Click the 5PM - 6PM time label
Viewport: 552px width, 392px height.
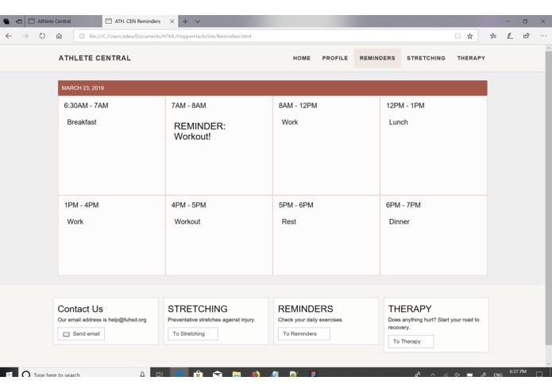[295, 205]
